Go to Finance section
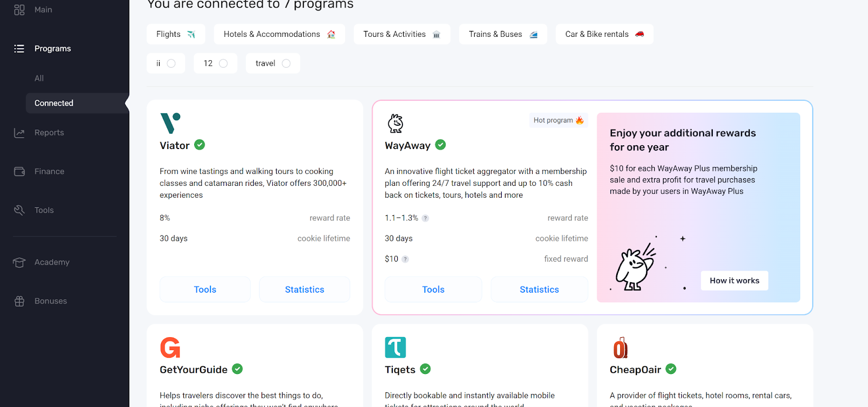Image resolution: width=868 pixels, height=407 pixels. click(49, 172)
